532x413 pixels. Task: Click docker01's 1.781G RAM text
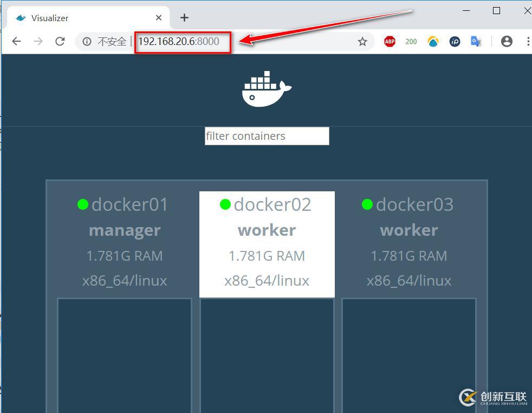tap(125, 256)
